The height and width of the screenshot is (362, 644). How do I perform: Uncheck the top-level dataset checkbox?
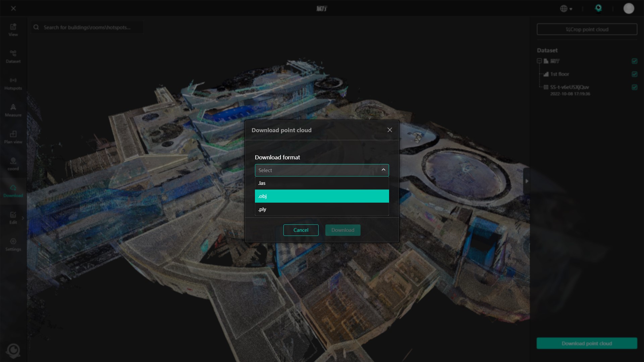[x=634, y=61]
